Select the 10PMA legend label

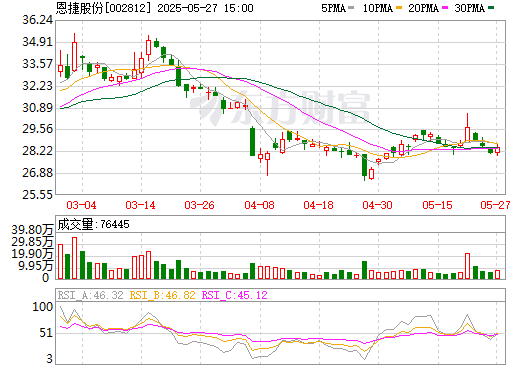point(377,8)
